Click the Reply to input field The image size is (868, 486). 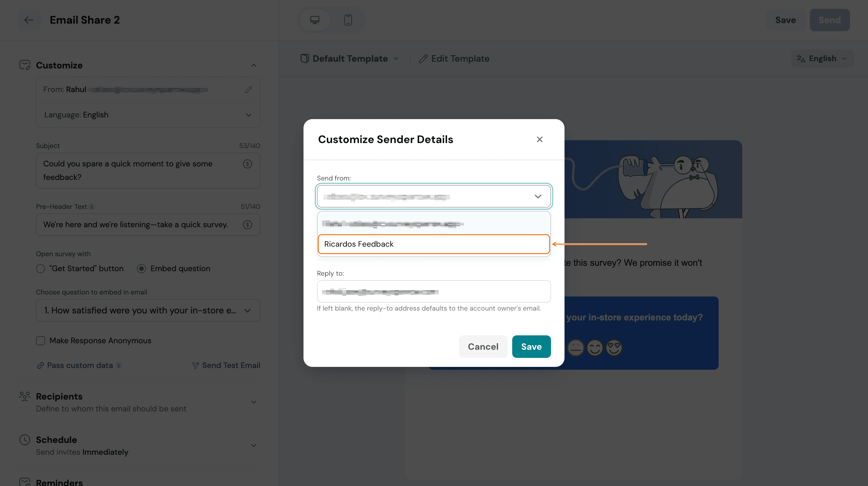point(434,291)
